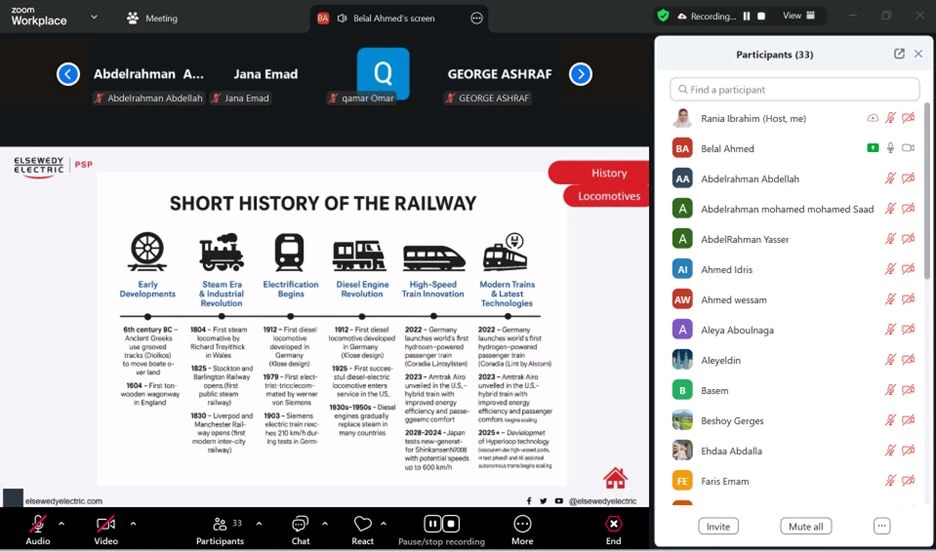Select the Locomotives tab on slide
Screen dimensions: 936x552
[x=608, y=196]
